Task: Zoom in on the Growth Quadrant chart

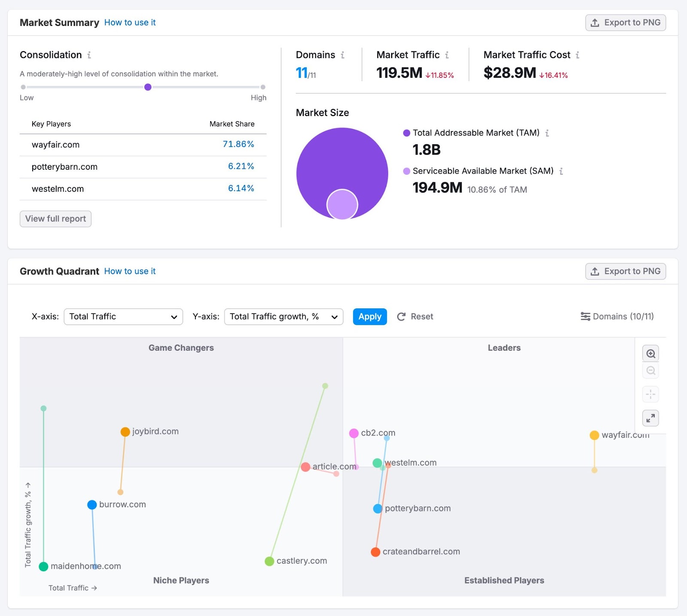Action: point(651,353)
